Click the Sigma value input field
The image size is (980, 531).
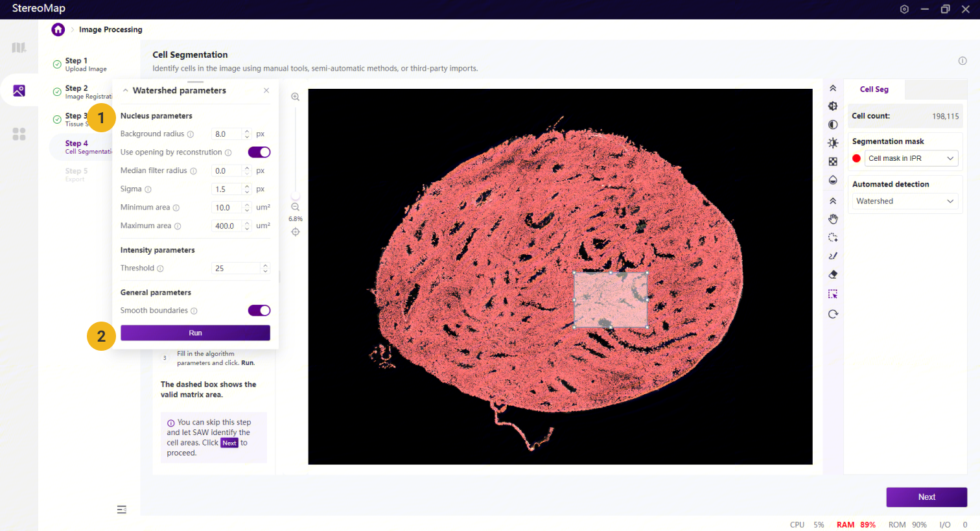point(227,189)
